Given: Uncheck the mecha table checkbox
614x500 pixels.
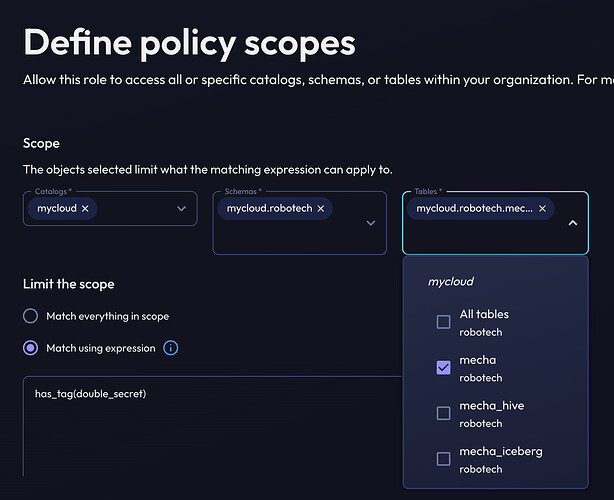Looking at the screenshot, I should point(443,367).
